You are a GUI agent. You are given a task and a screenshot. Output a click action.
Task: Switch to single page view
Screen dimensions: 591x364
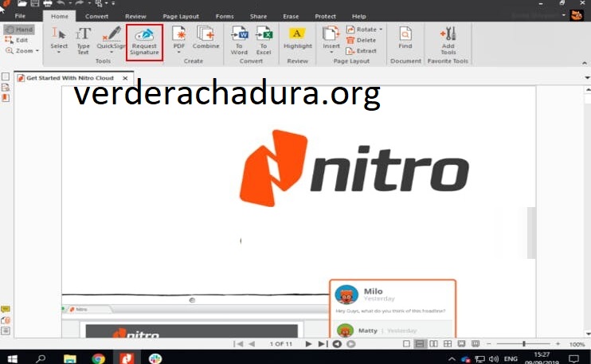[x=406, y=343]
